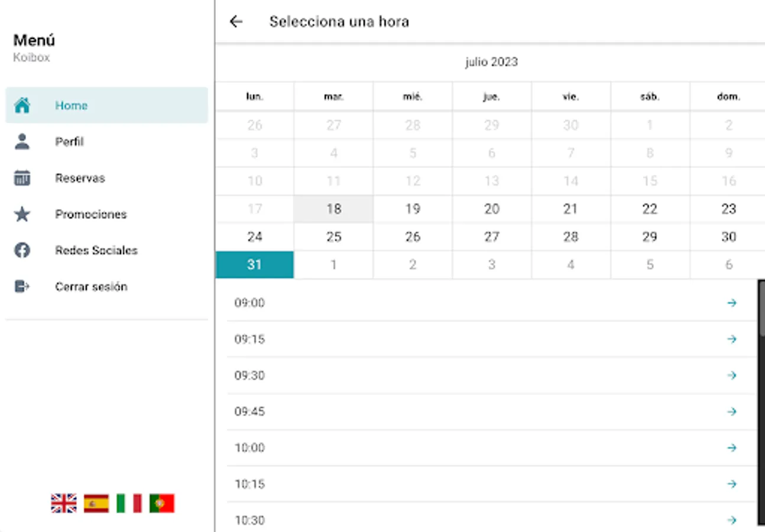Click the Promociones star icon
Screen dimensions: 765x532
(22, 214)
